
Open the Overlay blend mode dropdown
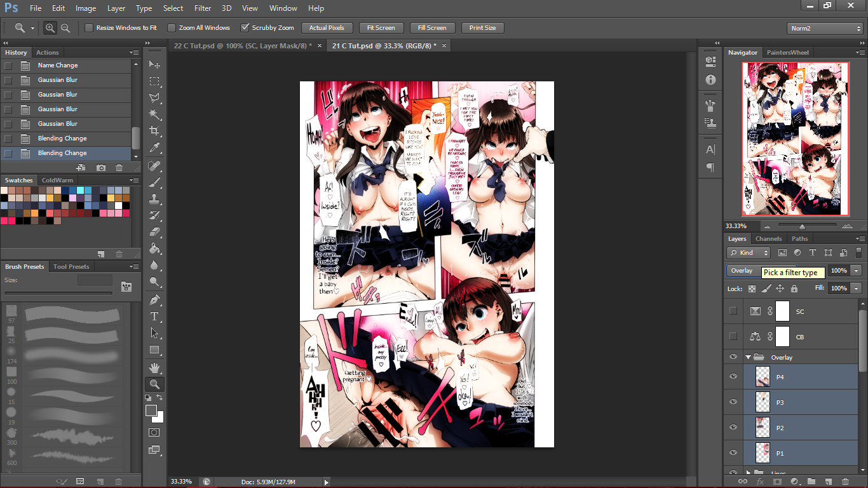761,271
